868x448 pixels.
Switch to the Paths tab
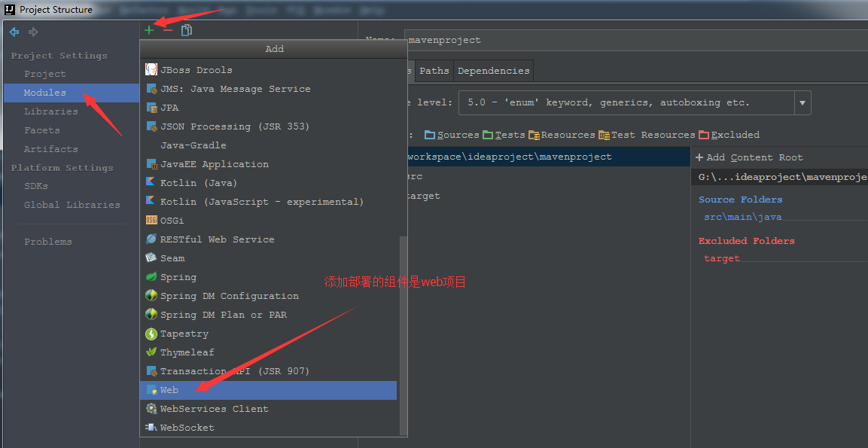pyautogui.click(x=434, y=71)
